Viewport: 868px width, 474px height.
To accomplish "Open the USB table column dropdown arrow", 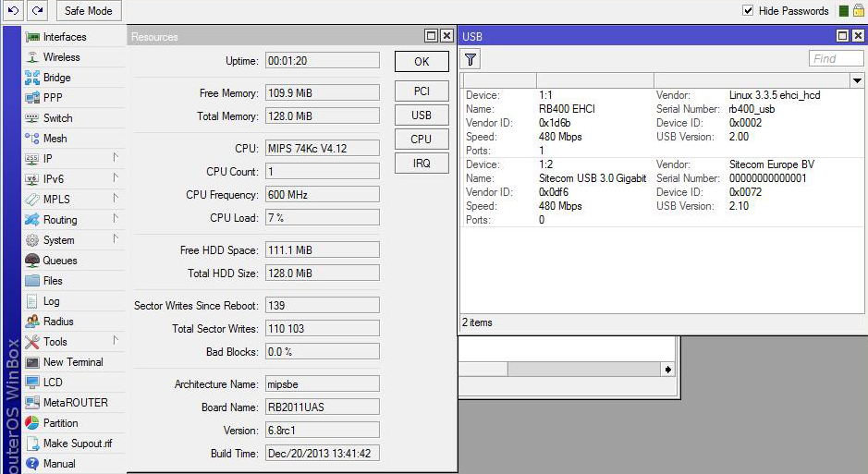I will 857,80.
